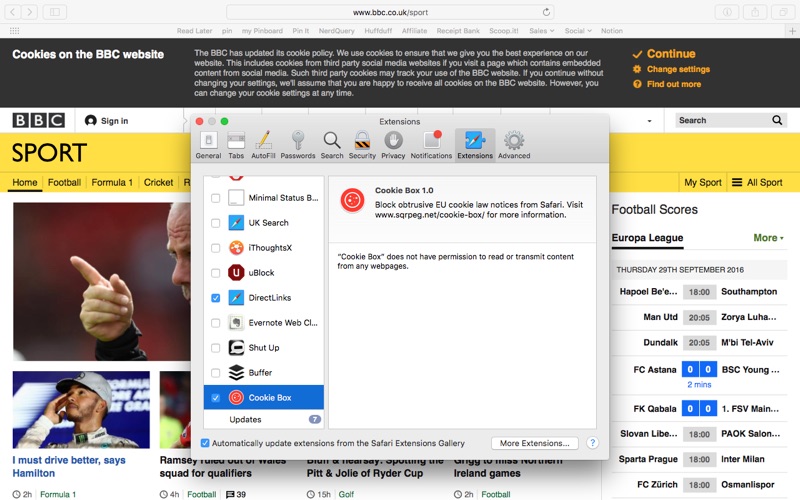The image size is (800, 500).
Task: Select the Shut Up extension icon
Action: click(x=236, y=347)
